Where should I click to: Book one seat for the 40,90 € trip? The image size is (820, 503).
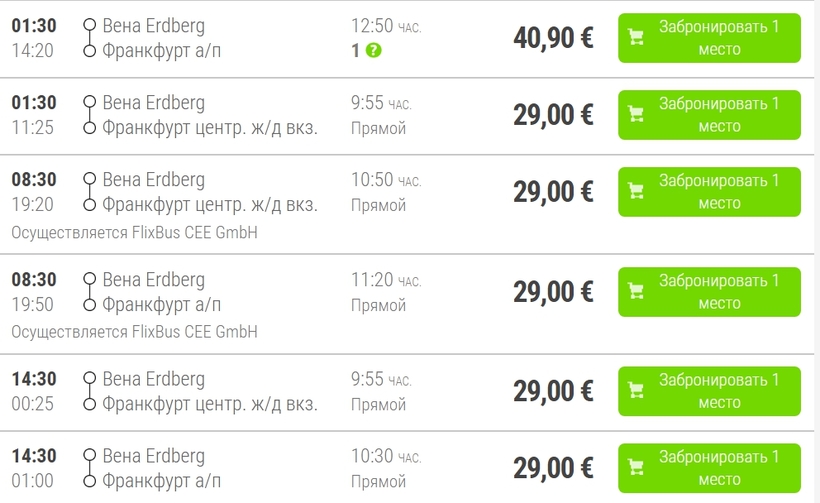click(709, 38)
